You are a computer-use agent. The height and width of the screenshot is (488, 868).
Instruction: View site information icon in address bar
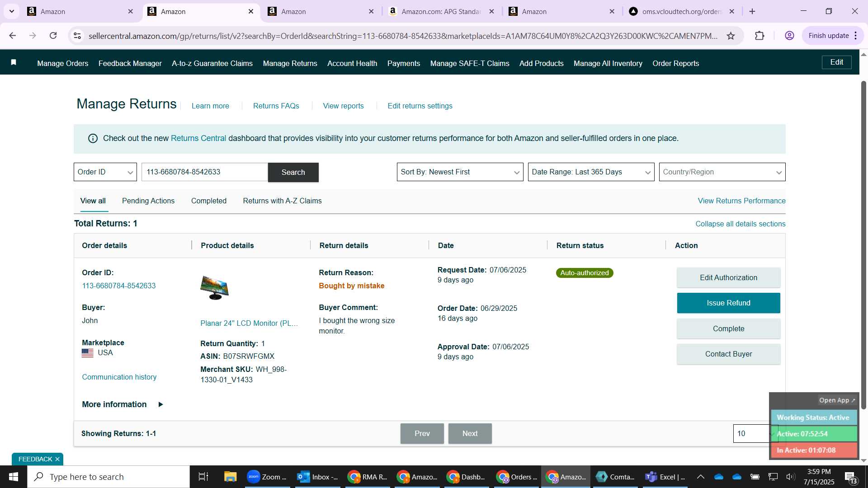77,36
